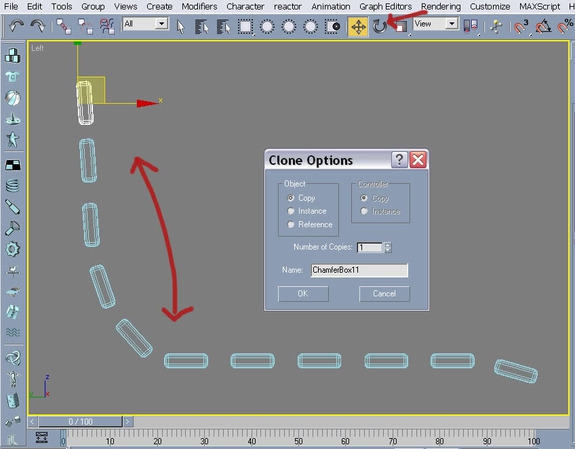Click reactor Fracture icon
Image resolution: width=575 pixels, height=449 pixels.
point(12,312)
